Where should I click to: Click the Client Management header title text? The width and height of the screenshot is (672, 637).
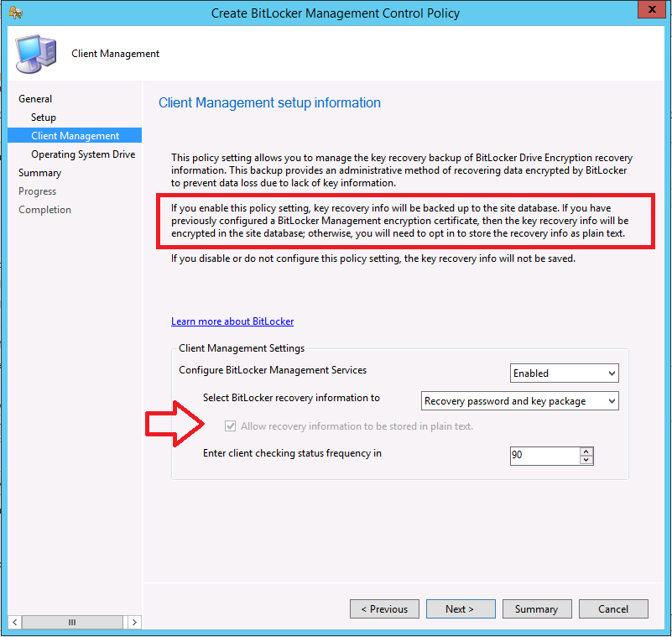click(115, 54)
